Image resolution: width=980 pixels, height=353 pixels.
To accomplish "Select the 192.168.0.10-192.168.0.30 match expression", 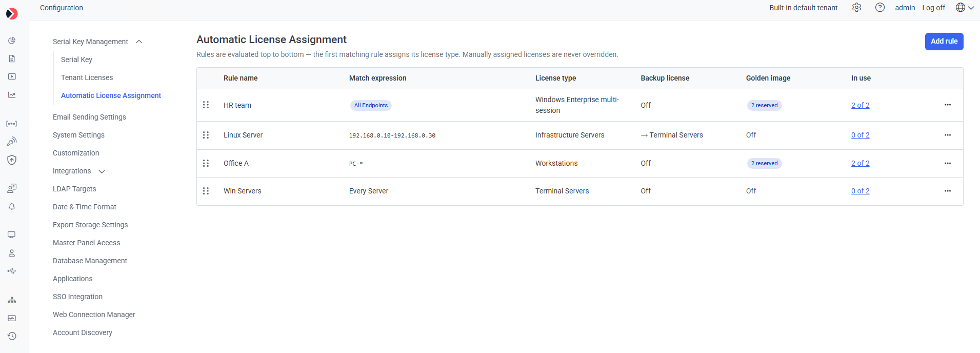I will tap(392, 135).
